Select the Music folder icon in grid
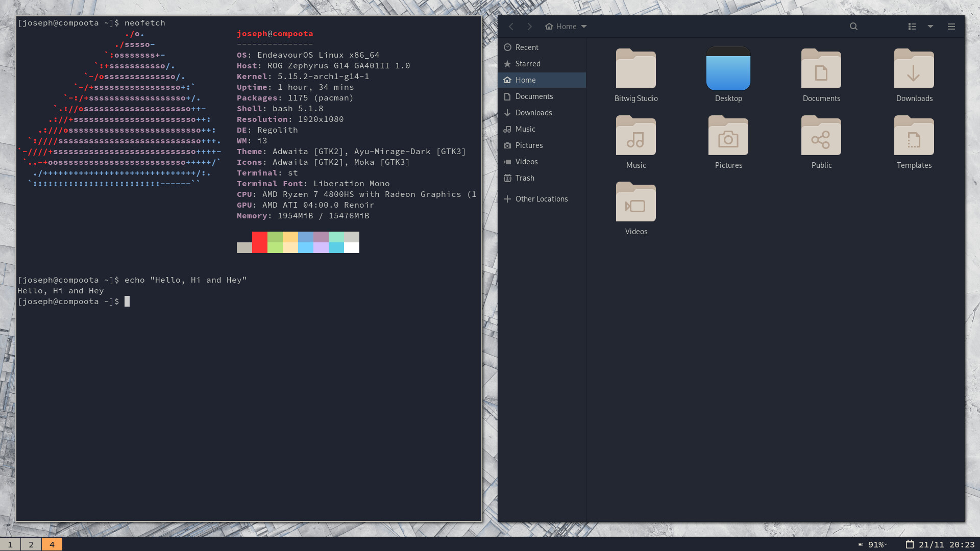 pyautogui.click(x=636, y=136)
